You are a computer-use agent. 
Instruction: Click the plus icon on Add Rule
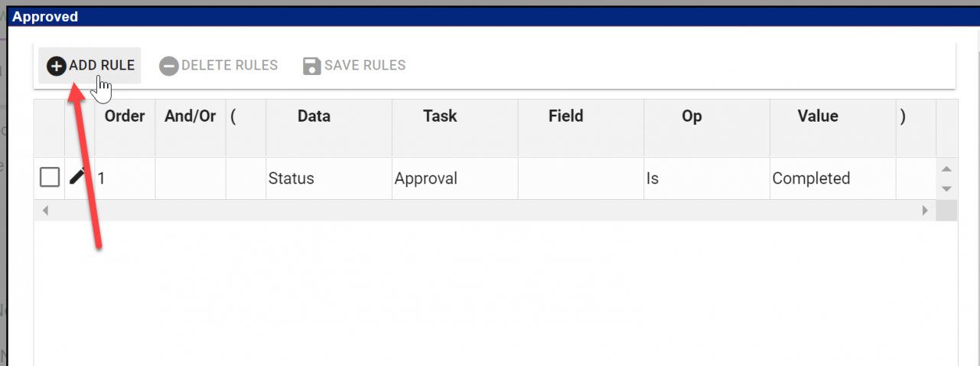[57, 66]
